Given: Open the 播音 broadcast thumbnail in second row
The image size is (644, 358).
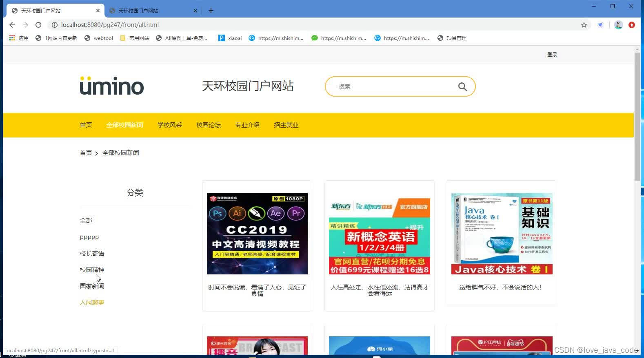Looking at the screenshot, I should click(257, 345).
